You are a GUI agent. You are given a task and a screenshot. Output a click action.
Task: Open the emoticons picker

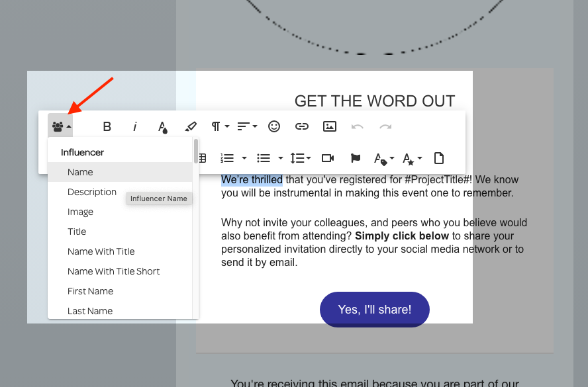click(x=274, y=126)
